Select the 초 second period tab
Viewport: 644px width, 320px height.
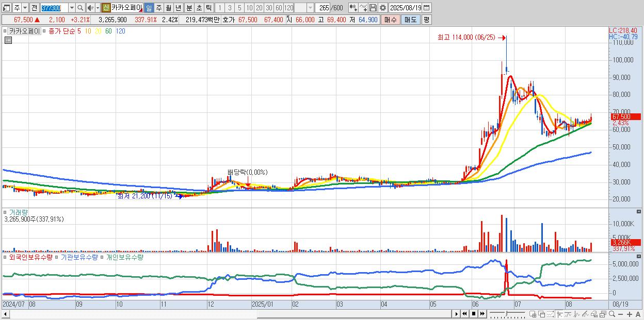tap(199, 8)
